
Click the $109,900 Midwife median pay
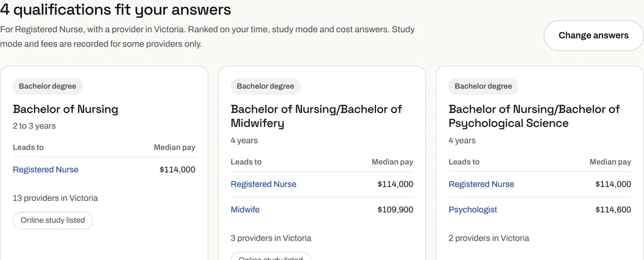coord(396,210)
